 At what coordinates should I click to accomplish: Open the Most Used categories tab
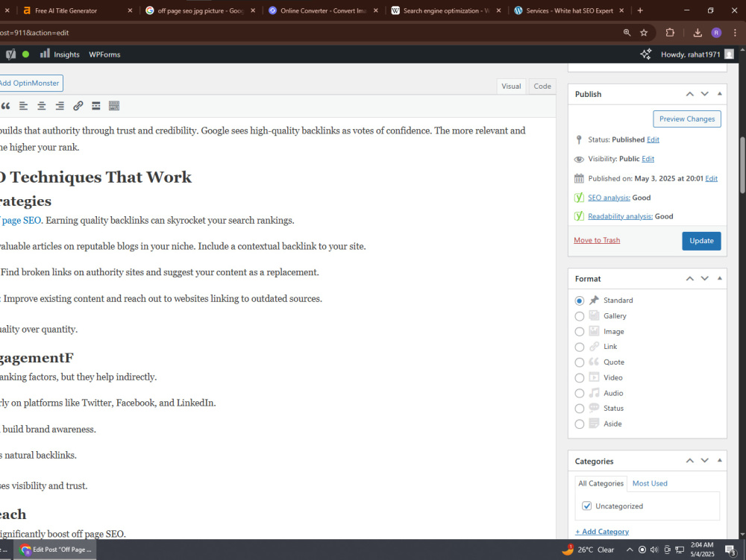650,483
